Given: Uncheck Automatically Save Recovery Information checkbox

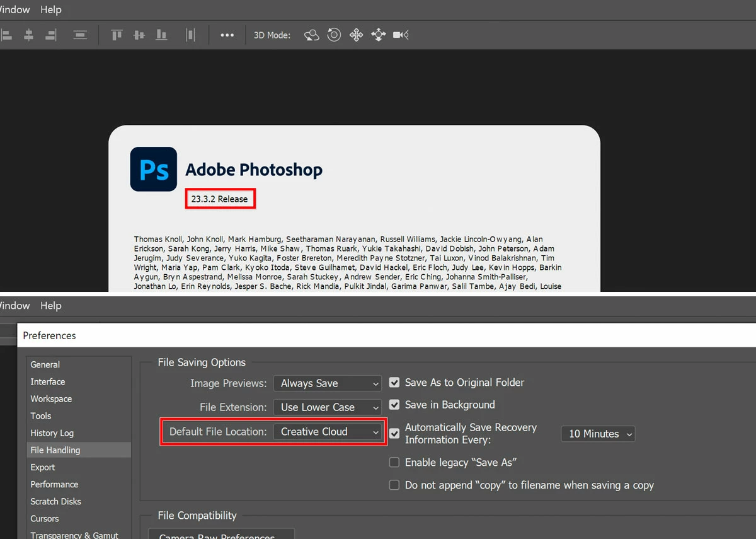Looking at the screenshot, I should tap(394, 434).
